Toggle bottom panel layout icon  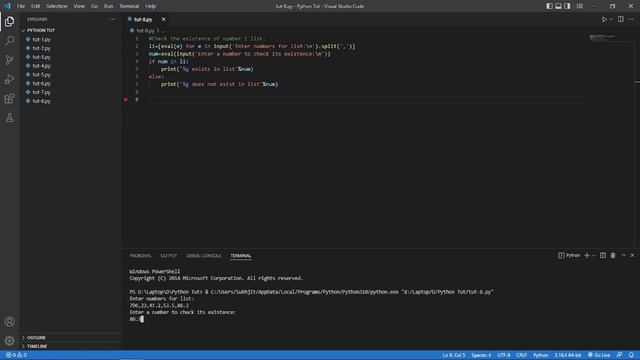[558, 6]
